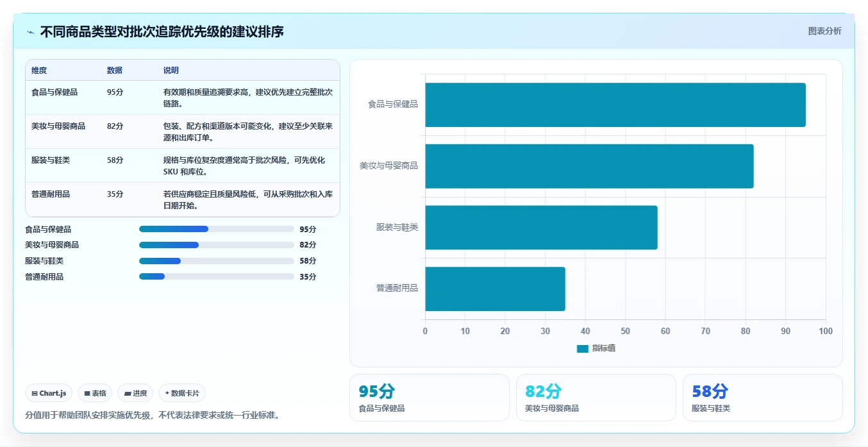Click the 食品与保健品 y-axis label in chart

392,105
